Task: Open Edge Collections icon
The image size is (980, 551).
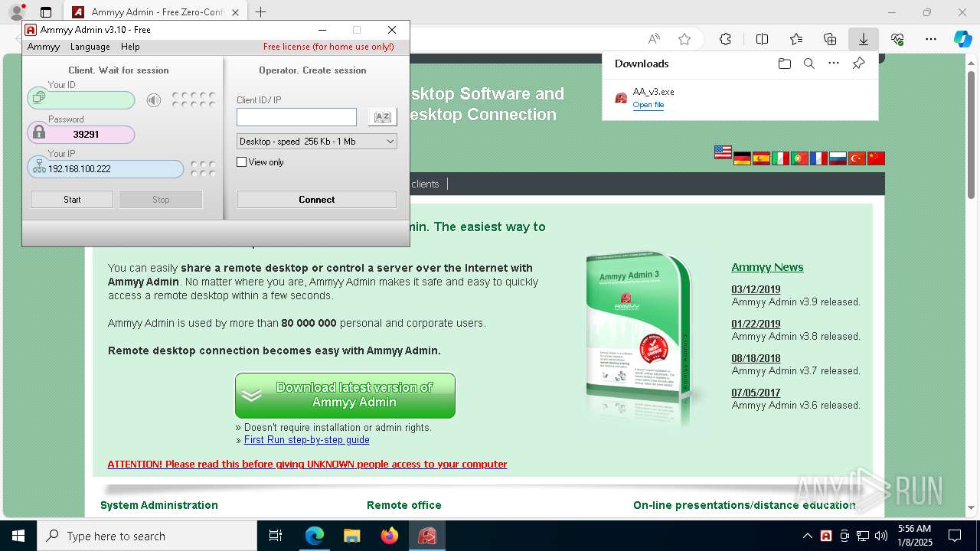Action: [x=830, y=39]
